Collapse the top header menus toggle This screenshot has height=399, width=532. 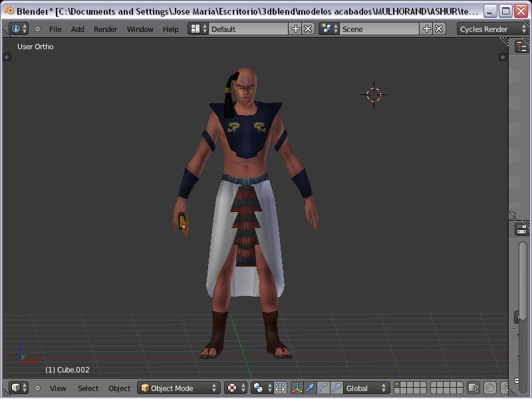38,29
